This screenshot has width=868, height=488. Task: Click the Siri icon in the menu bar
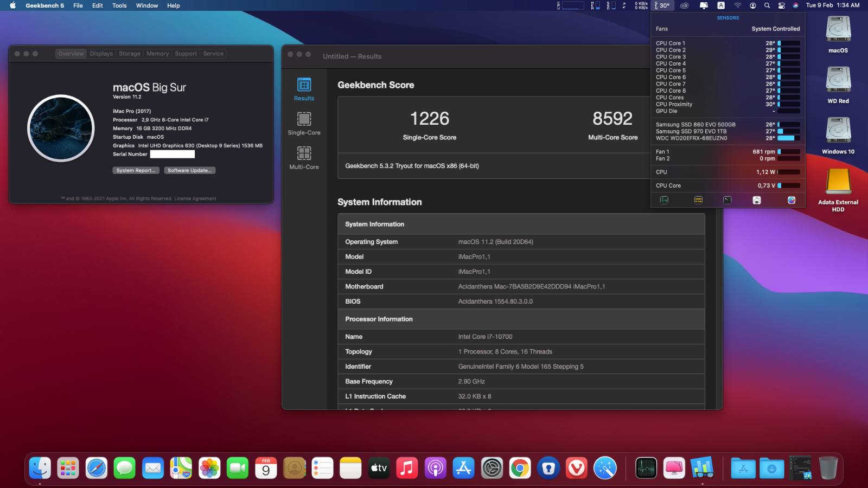pyautogui.click(x=796, y=5)
